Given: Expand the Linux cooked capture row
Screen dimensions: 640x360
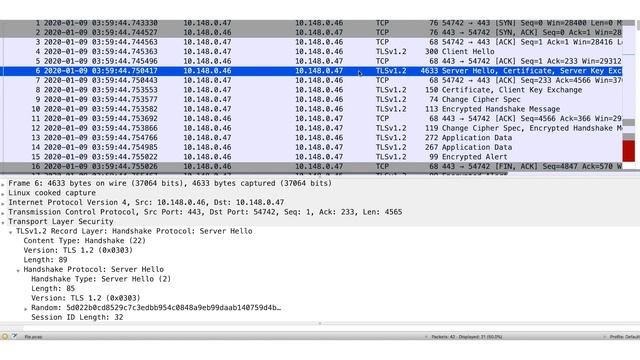Looking at the screenshot, I should click(3, 194).
